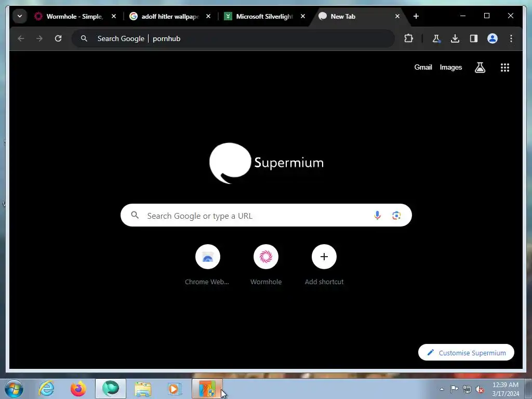This screenshot has height=399, width=532.
Task: Open the Images link
Action: 450,67
